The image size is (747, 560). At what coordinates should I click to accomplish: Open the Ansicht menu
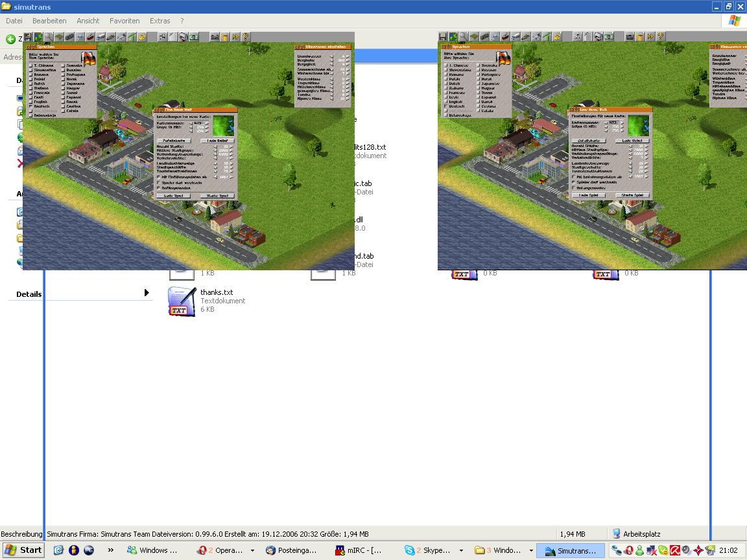(x=88, y=21)
